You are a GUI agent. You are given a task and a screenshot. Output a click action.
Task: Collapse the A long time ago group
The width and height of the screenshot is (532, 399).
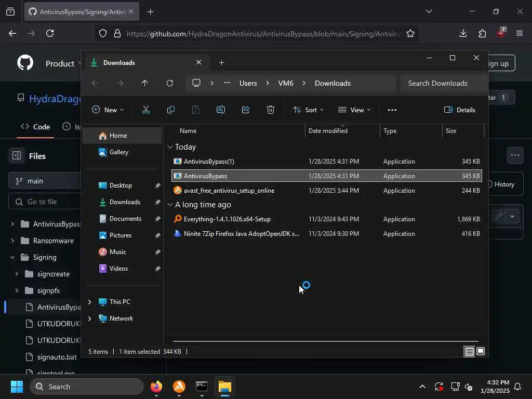coord(170,205)
